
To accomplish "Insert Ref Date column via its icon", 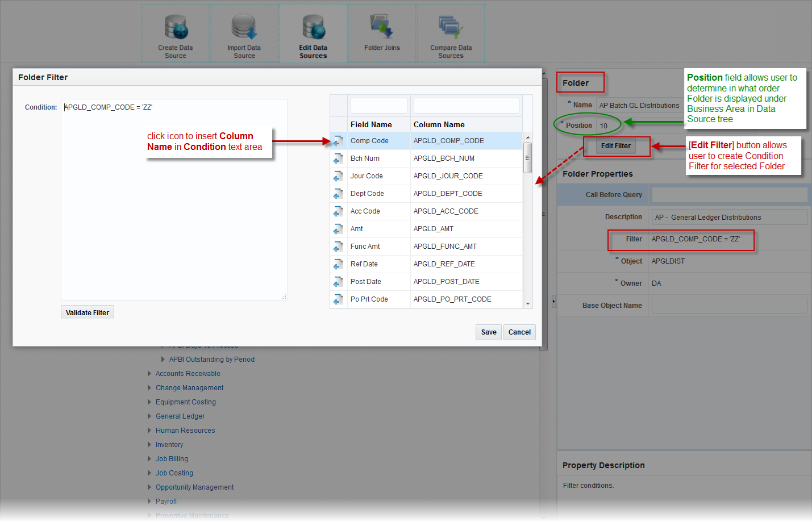I will point(338,264).
